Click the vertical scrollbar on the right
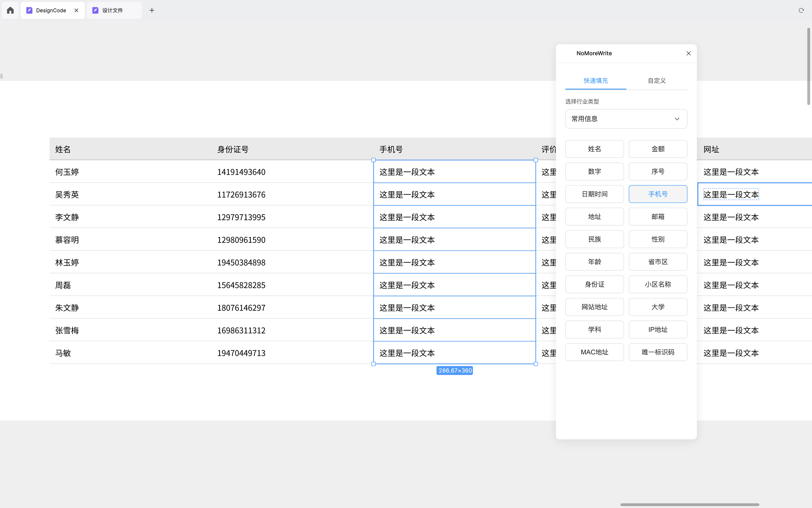This screenshot has height=508, width=812. 809,67
